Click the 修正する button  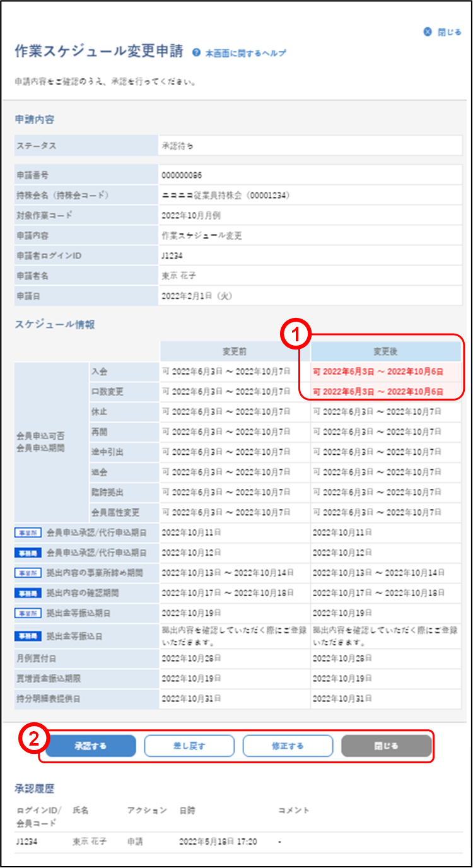(x=288, y=746)
